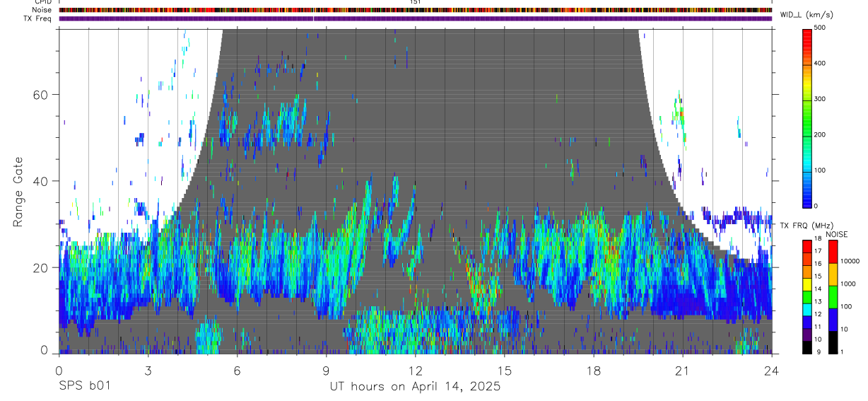Click the 15 label on TX FRQ legend
The image size is (868, 401).
tap(817, 277)
